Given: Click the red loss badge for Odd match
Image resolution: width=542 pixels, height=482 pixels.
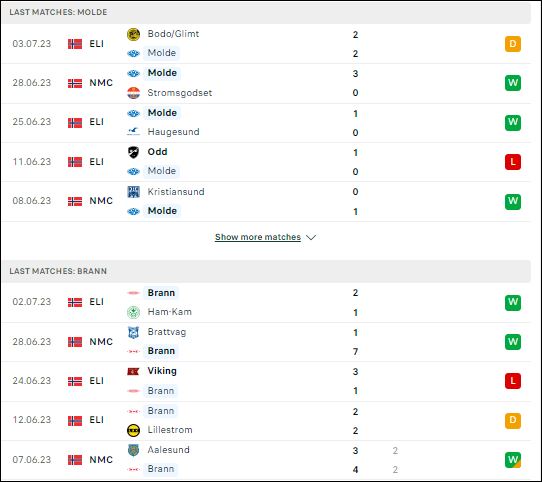Looking at the screenshot, I should click(x=513, y=162).
